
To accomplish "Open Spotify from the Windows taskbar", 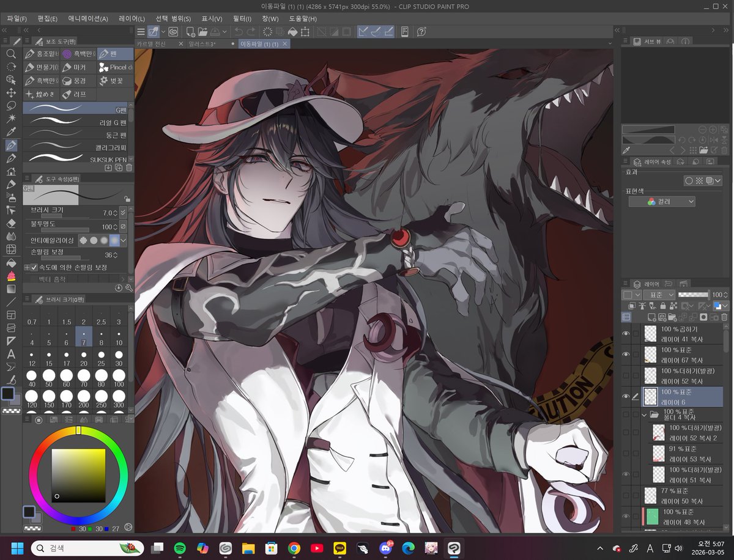I will pos(180,547).
